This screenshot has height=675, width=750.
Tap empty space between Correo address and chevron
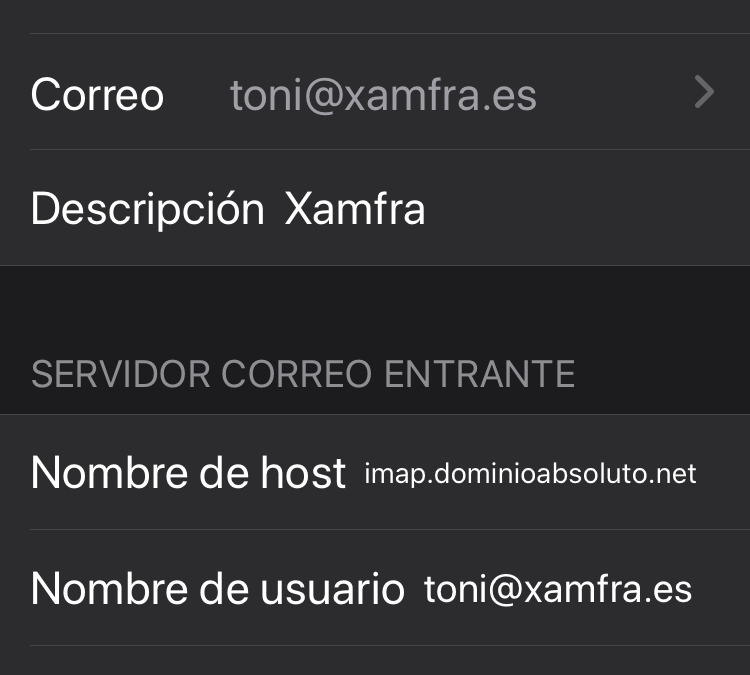coord(615,95)
